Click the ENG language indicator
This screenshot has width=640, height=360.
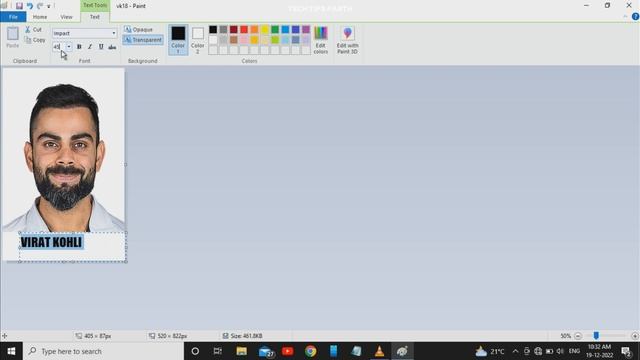(x=574, y=351)
